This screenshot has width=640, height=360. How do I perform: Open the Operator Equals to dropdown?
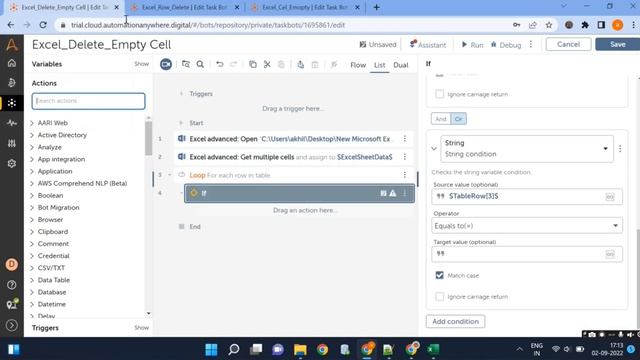pos(527,226)
